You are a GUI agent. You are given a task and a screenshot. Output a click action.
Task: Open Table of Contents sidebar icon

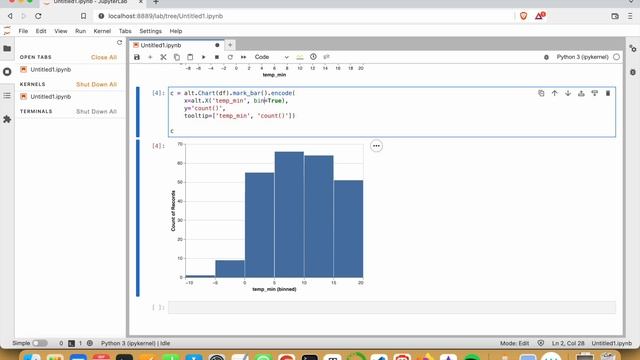click(7, 96)
